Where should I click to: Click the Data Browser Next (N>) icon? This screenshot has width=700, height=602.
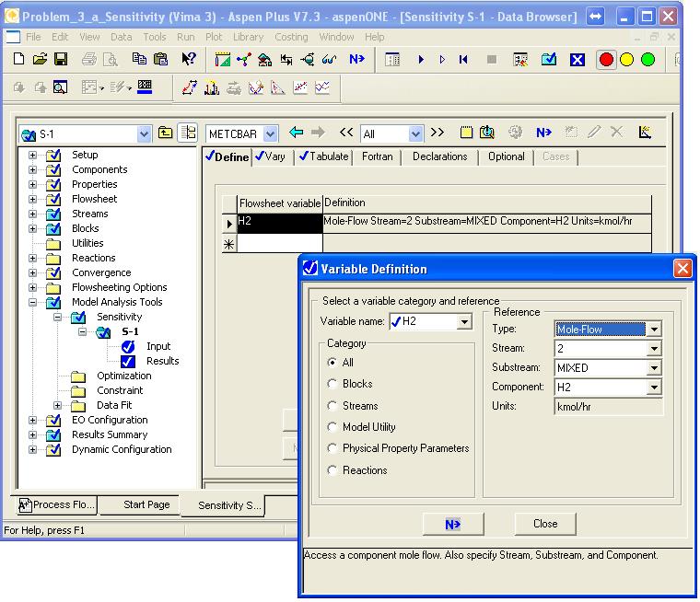(x=544, y=133)
